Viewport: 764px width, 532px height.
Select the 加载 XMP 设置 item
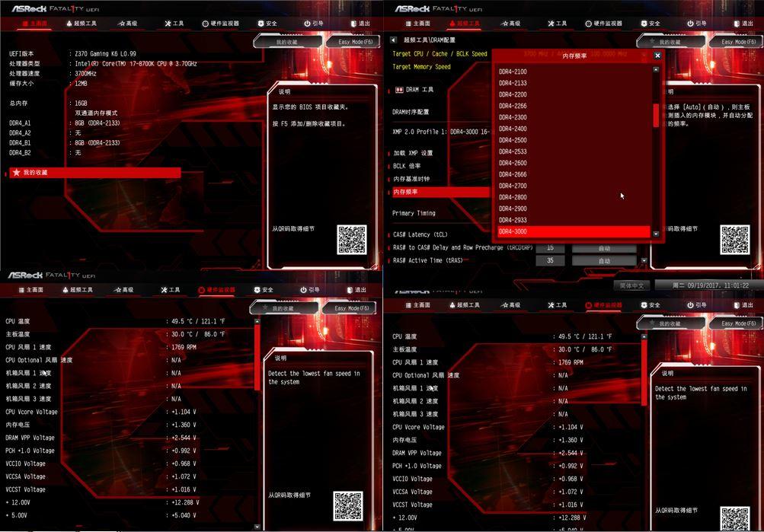pos(413,153)
